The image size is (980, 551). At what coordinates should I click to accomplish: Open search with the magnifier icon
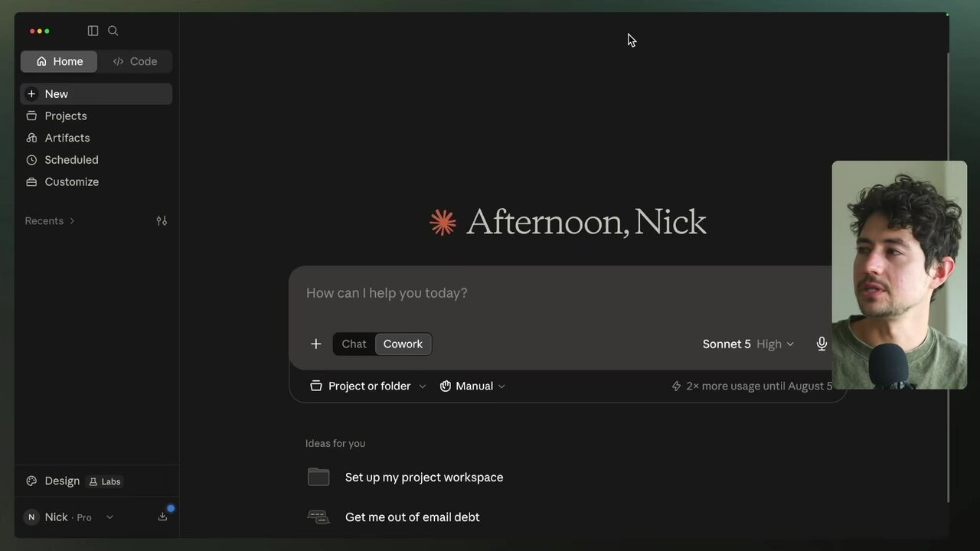coord(113,31)
